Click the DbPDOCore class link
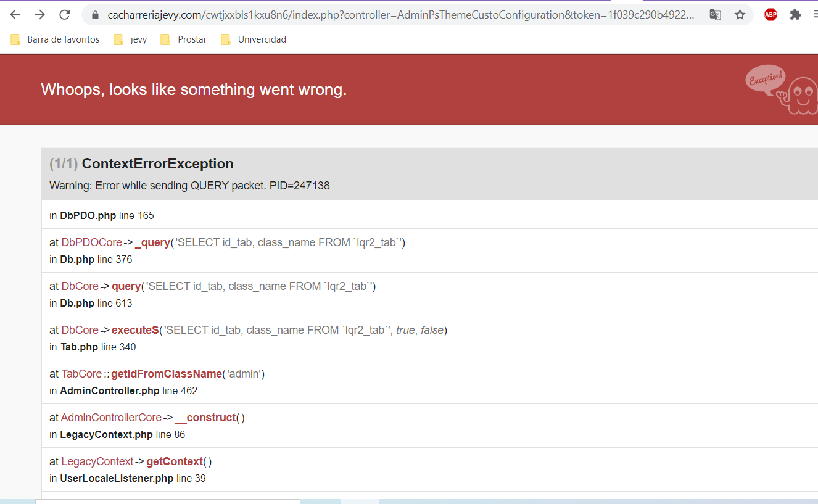 point(91,242)
